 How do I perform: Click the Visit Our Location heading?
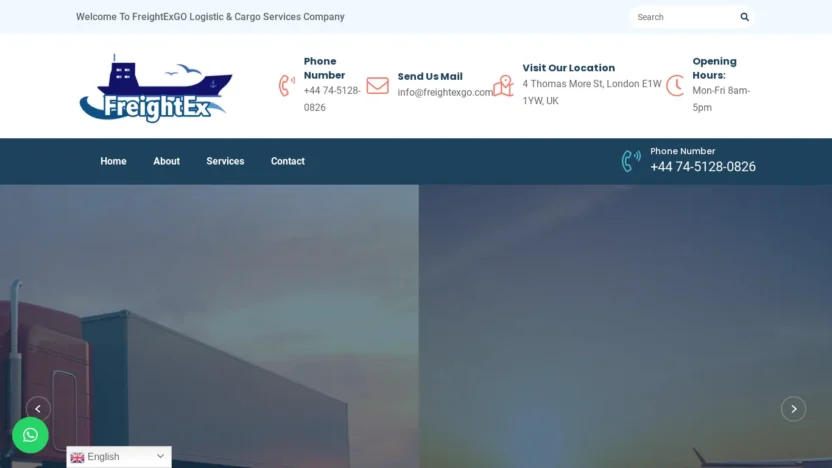(x=568, y=68)
